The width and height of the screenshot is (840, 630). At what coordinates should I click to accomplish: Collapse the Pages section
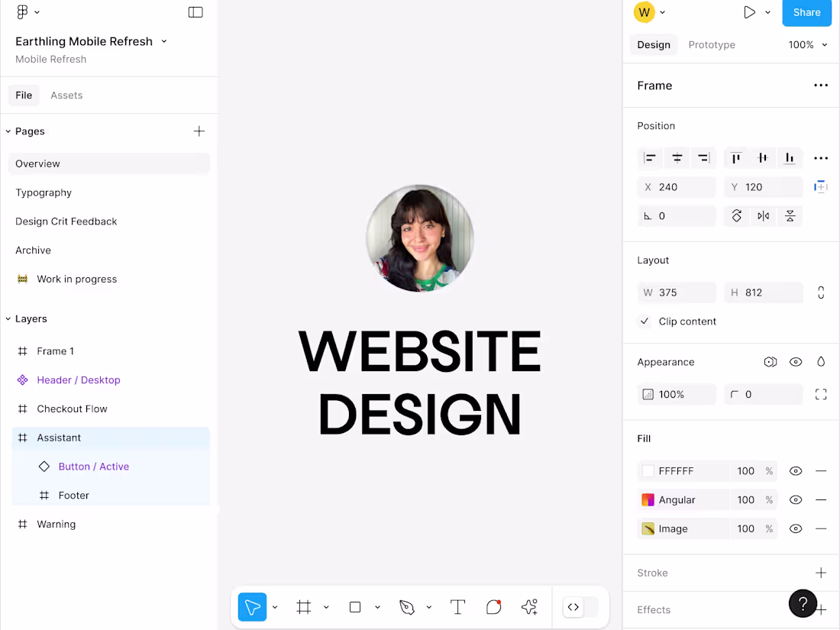point(8,131)
